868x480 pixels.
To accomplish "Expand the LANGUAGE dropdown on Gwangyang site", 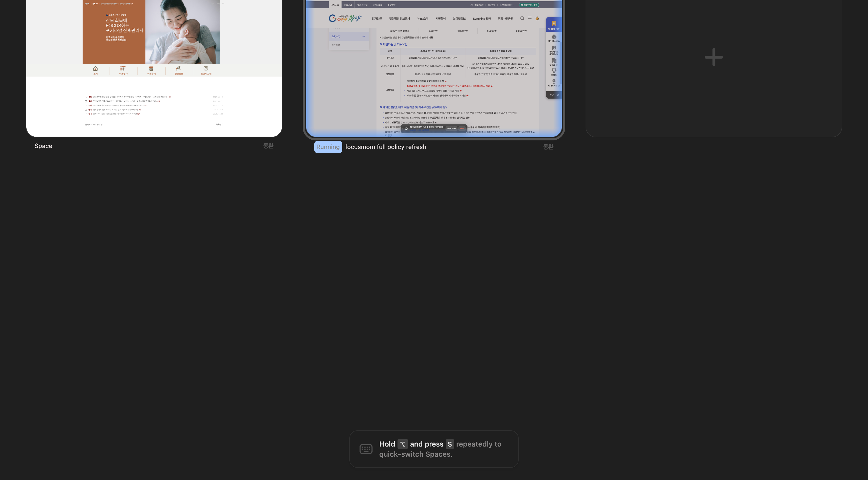I will 507,5.
